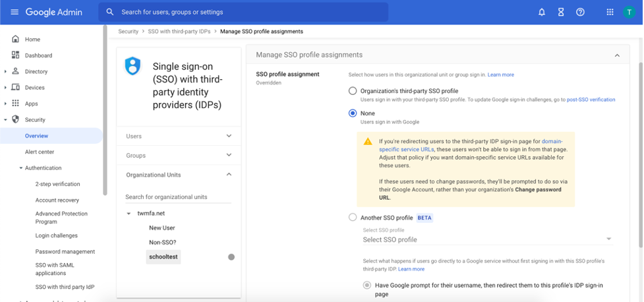Viewport: 644px width, 302px height.
Task: Open SSO with SAML applications
Action: pyautogui.click(x=55, y=269)
